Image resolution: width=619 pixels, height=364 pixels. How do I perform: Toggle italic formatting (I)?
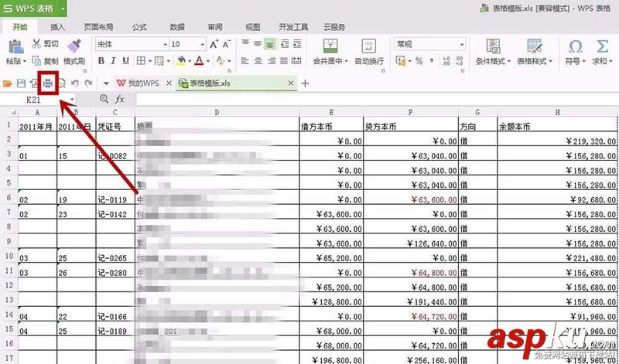(x=113, y=61)
